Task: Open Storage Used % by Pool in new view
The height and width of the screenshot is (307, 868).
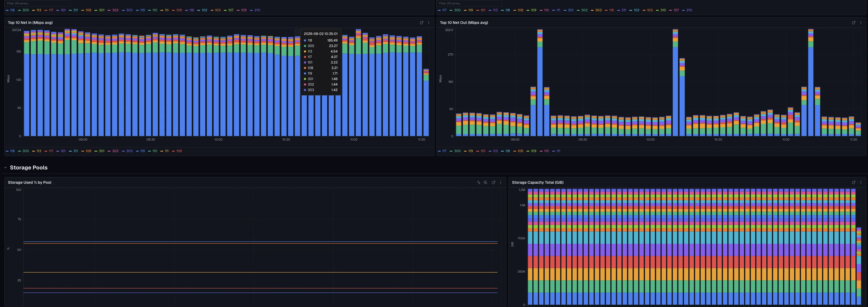Action: 493,182
